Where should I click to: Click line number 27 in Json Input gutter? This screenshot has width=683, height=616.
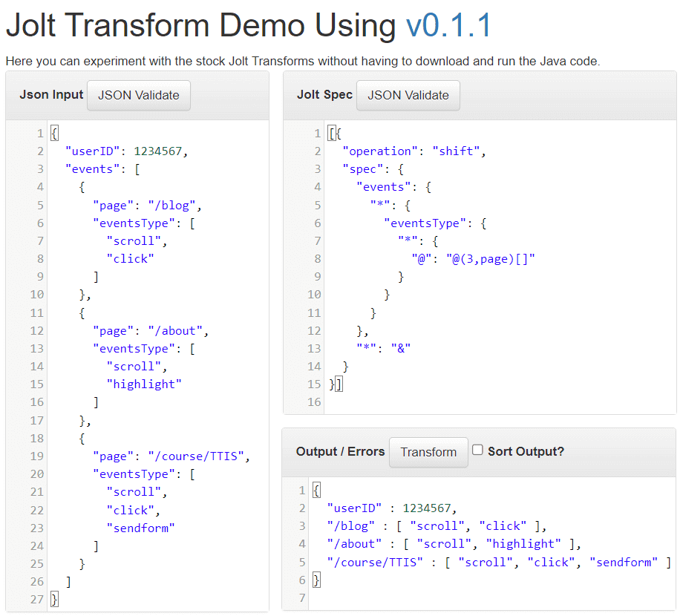[37, 600]
